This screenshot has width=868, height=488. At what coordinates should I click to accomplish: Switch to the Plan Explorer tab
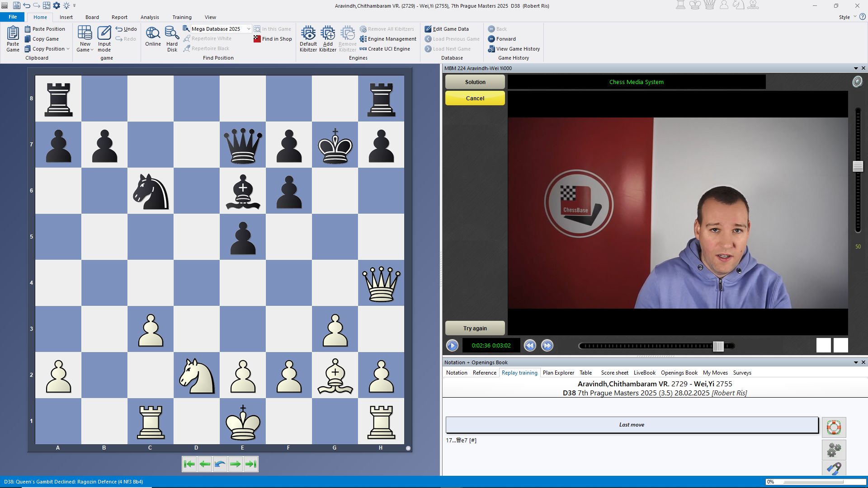tap(558, 373)
